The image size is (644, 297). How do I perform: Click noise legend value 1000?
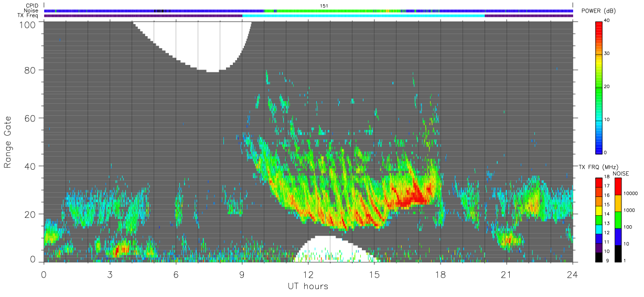(x=629, y=211)
